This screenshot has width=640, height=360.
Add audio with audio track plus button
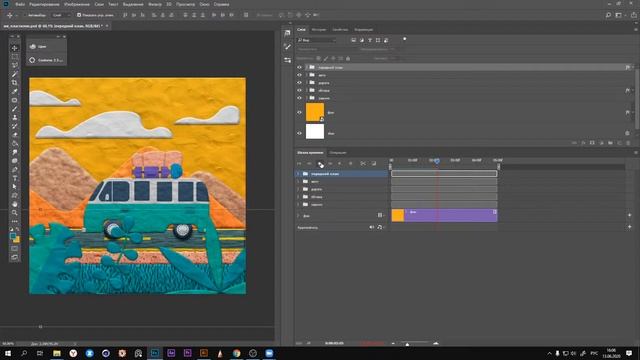629,227
